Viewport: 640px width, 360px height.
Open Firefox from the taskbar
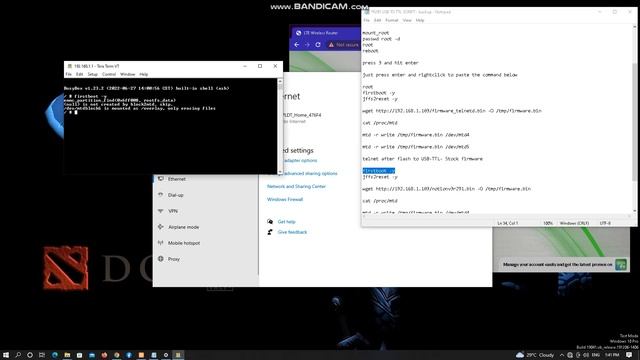(104, 355)
